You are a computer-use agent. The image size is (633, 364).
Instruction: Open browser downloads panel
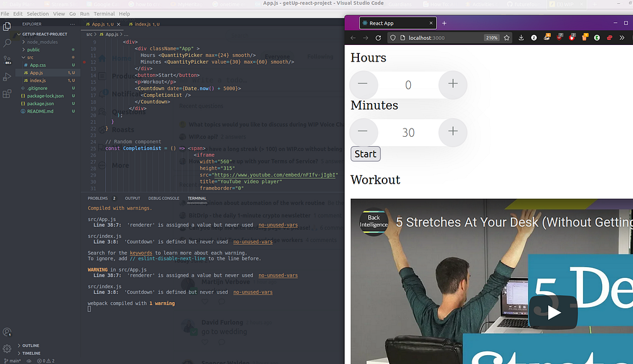[x=521, y=38]
